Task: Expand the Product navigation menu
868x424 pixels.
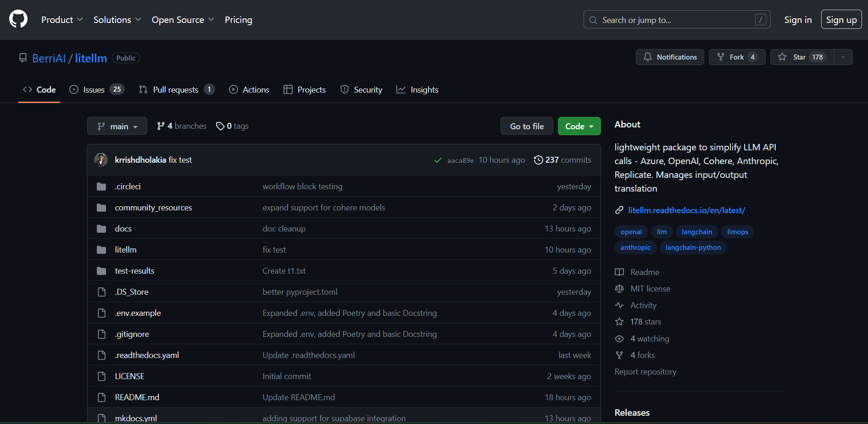Action: pos(62,20)
